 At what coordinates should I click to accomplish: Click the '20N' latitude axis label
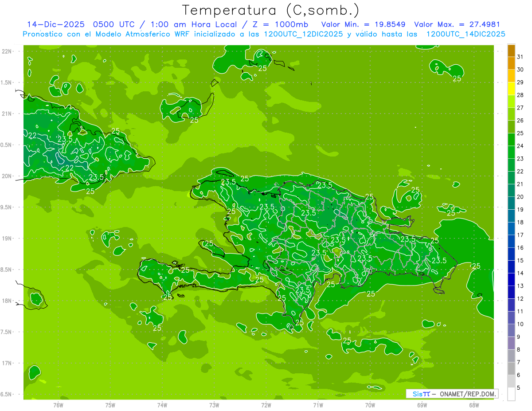pos(7,176)
